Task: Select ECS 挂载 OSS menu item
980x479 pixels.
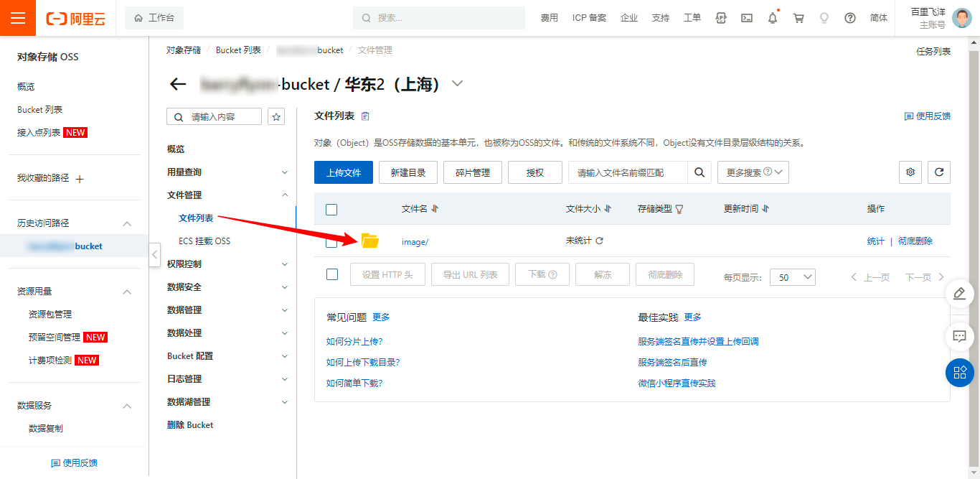Action: click(204, 241)
